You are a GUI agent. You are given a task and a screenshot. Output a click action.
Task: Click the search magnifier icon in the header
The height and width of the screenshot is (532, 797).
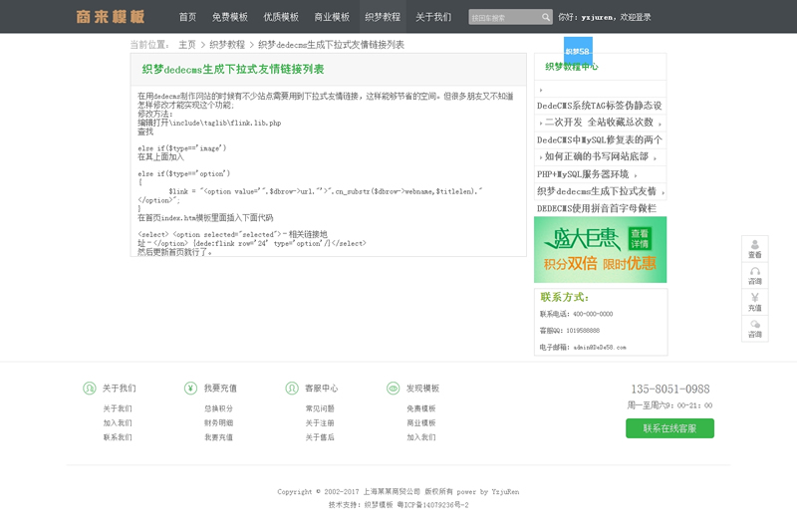[546, 17]
